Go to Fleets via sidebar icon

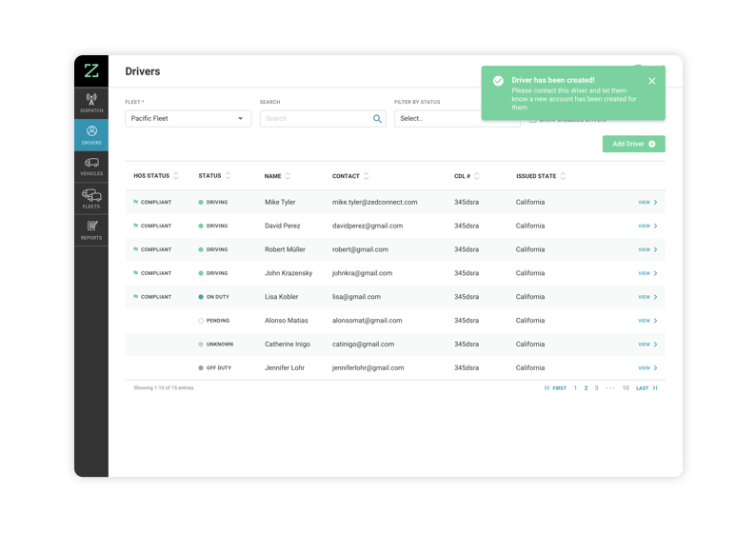click(91, 199)
